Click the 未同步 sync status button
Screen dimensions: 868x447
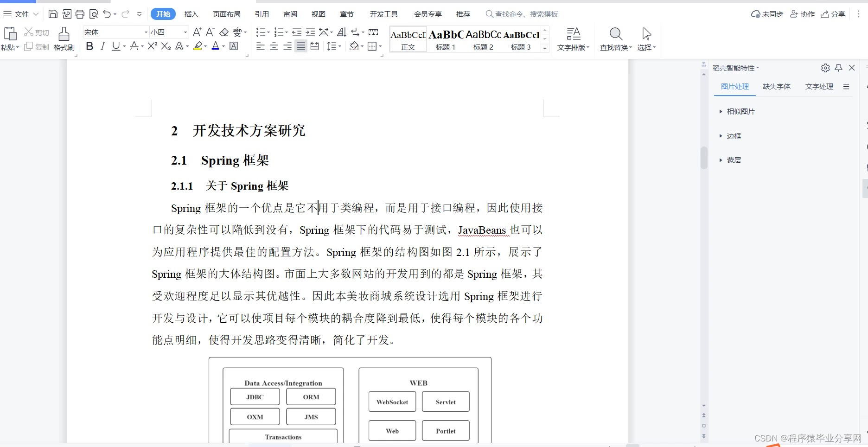767,14
